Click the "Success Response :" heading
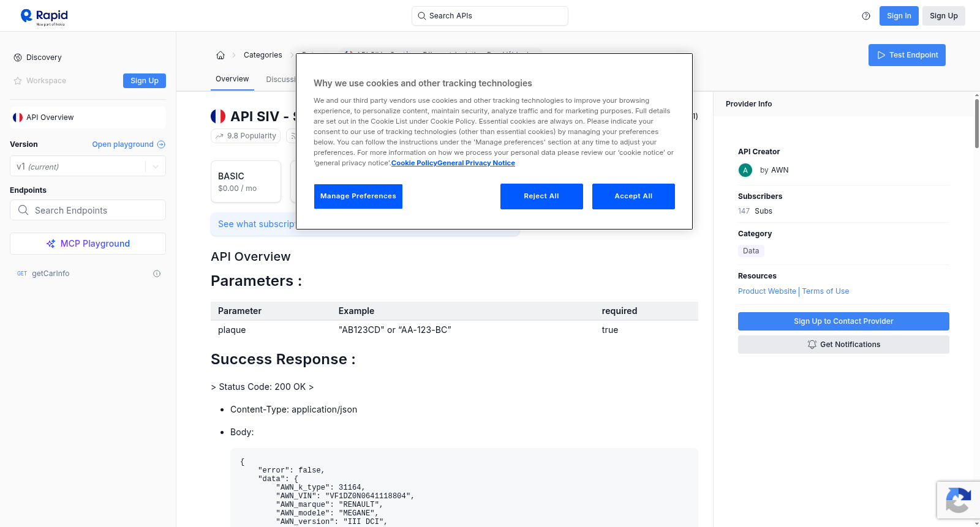Image resolution: width=980 pixels, height=527 pixels. click(x=283, y=359)
